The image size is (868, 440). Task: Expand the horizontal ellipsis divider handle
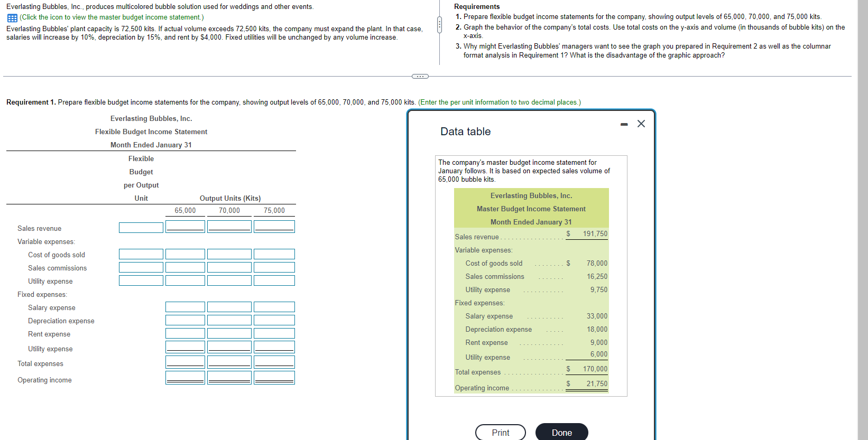[x=420, y=77]
